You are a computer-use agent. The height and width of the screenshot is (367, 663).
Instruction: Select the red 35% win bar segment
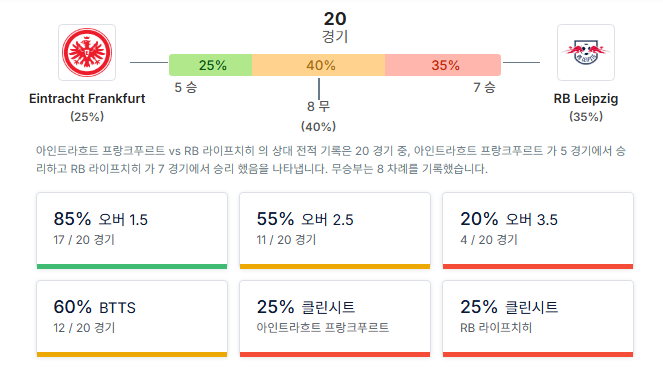point(443,65)
